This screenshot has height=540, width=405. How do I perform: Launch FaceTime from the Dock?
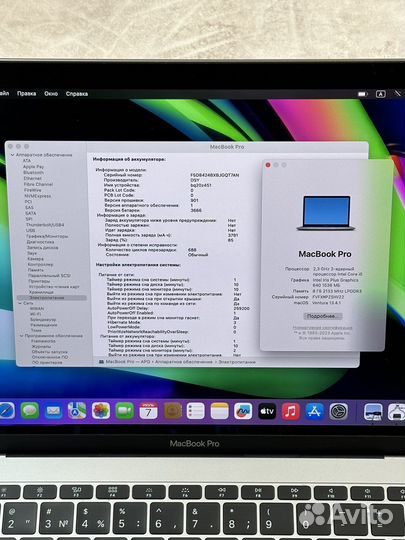click(125, 411)
